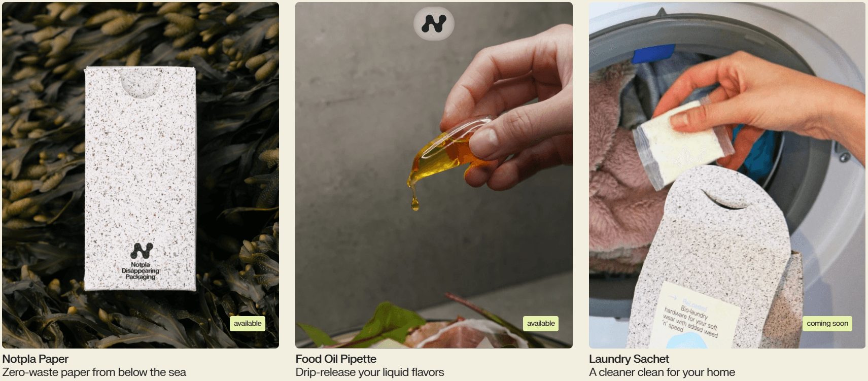This screenshot has width=868, height=381.
Task: Click the Notpla Disappearing Packaging box label
Action: [141, 271]
